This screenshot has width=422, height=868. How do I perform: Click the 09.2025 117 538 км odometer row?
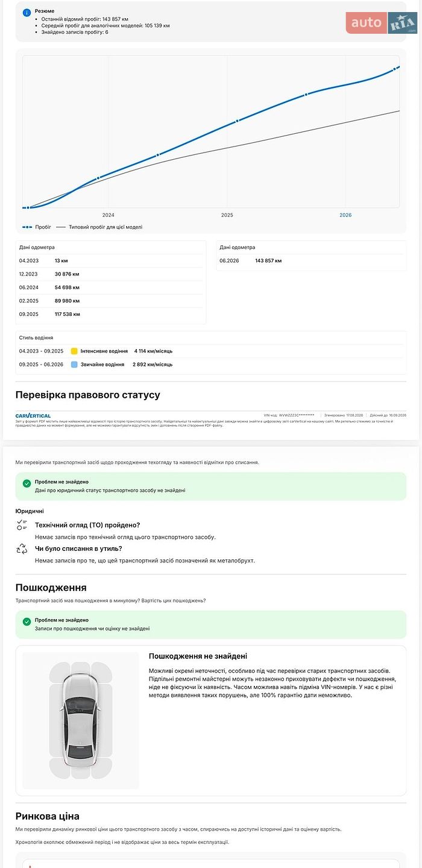point(110,314)
